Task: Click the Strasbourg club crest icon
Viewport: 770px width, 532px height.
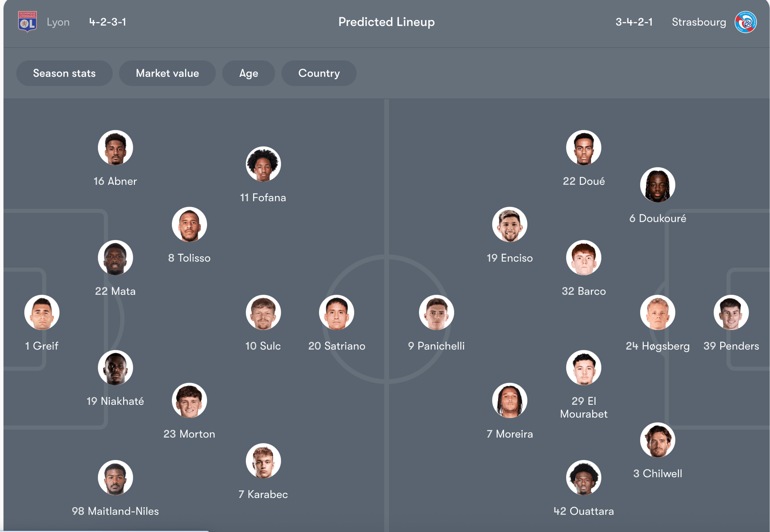Action: pyautogui.click(x=746, y=22)
